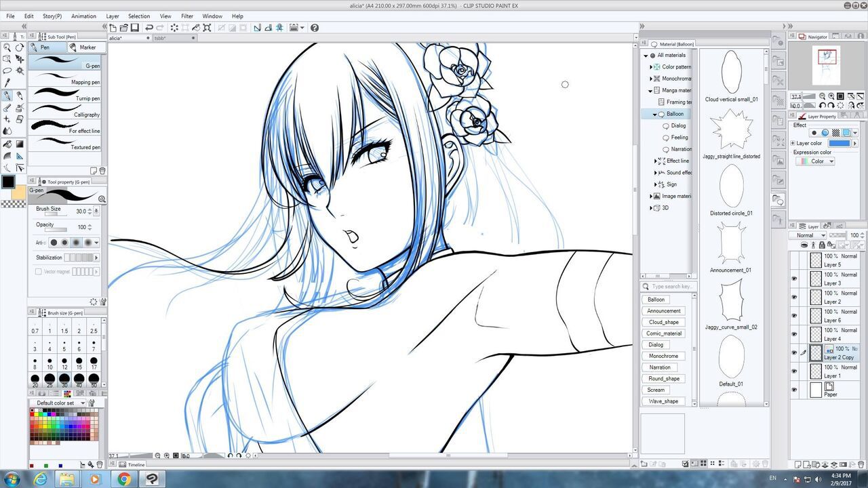Open Help with the question mark icon

(x=315, y=28)
